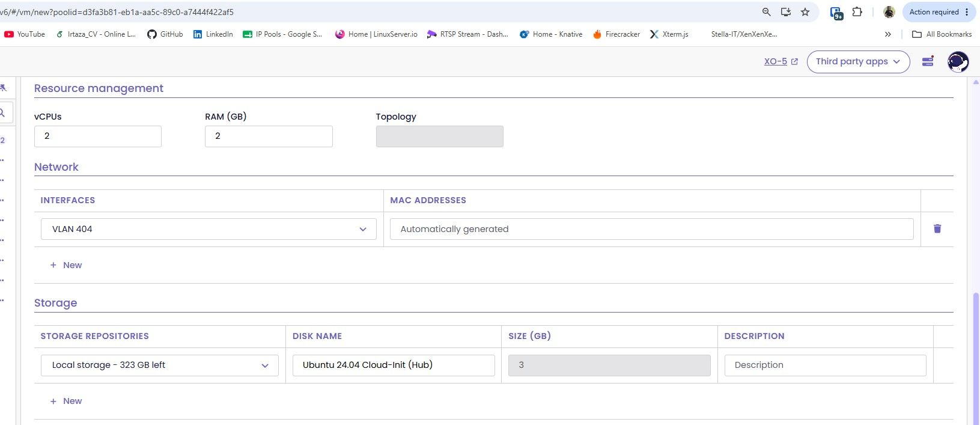The width and height of the screenshot is (980, 425).
Task: Open the browser extensions puzzle icon
Action: tap(857, 12)
